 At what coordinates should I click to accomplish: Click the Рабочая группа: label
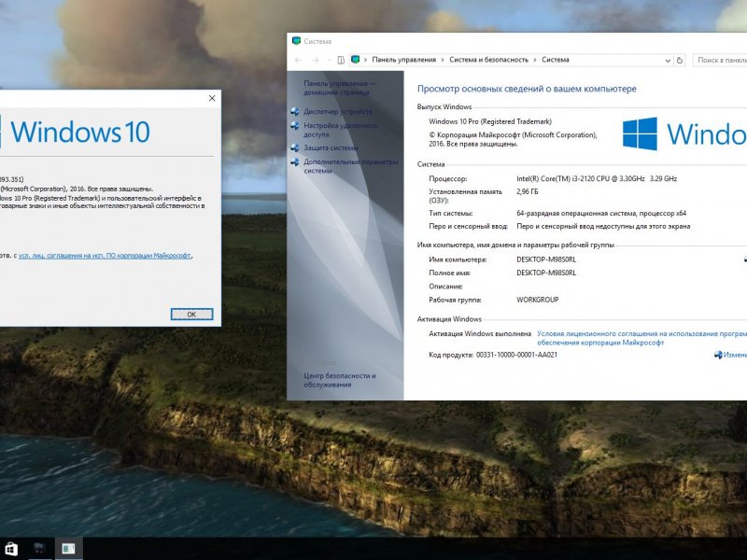click(455, 300)
